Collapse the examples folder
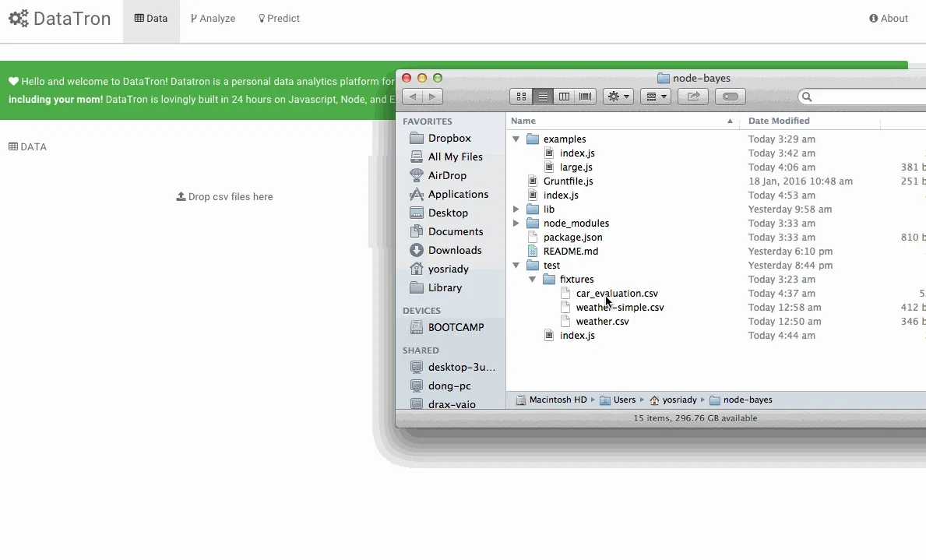The width and height of the screenshot is (926, 560). click(516, 139)
